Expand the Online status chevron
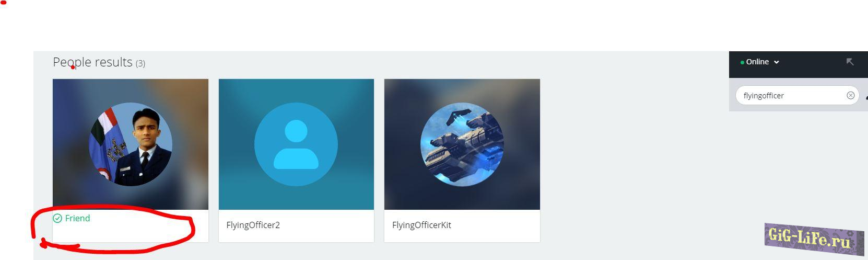This screenshot has height=260, width=868. tap(777, 62)
